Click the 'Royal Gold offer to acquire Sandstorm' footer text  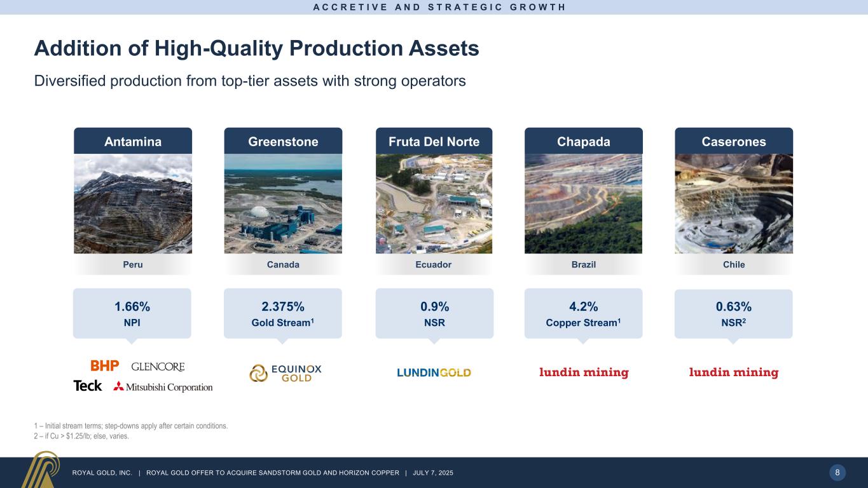pyautogui.click(x=273, y=473)
